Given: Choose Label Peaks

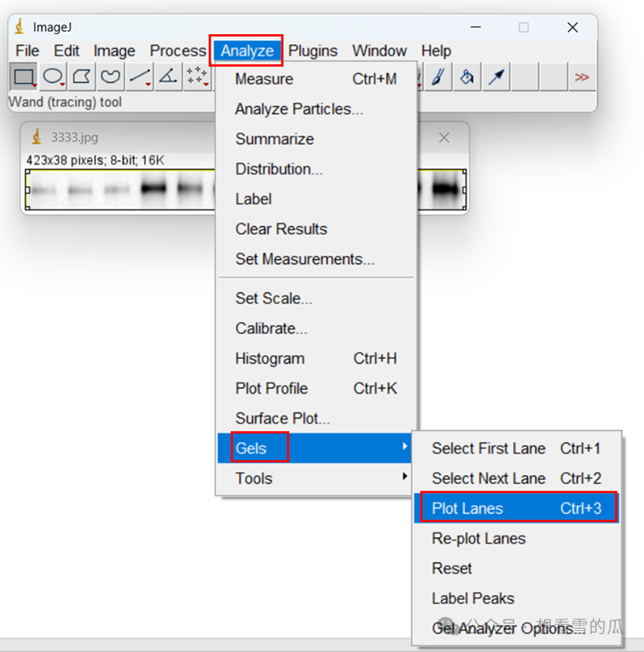Looking at the screenshot, I should point(516,599).
